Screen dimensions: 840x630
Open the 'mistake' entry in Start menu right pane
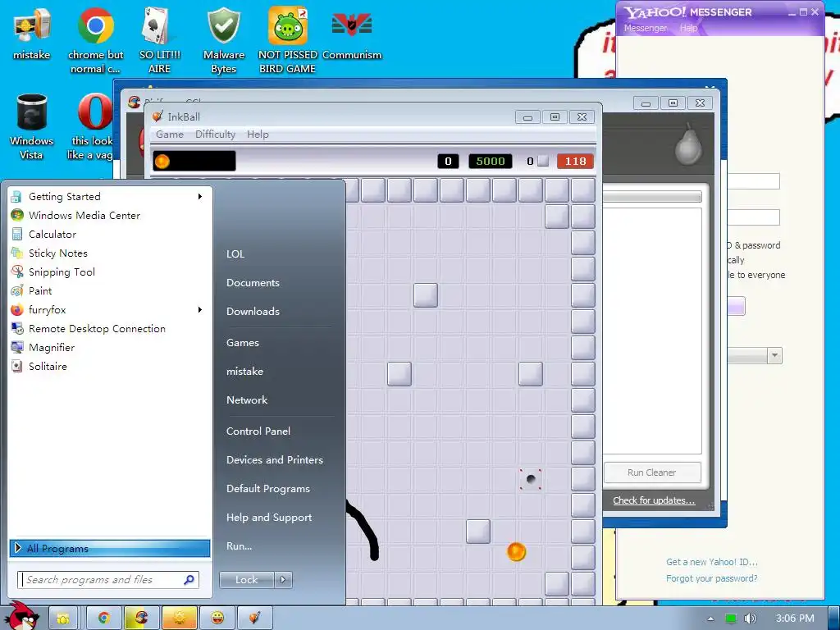[244, 371]
